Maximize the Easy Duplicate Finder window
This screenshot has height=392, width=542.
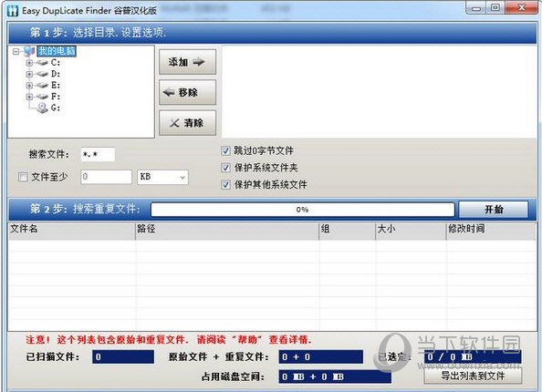pyautogui.click(x=495, y=8)
